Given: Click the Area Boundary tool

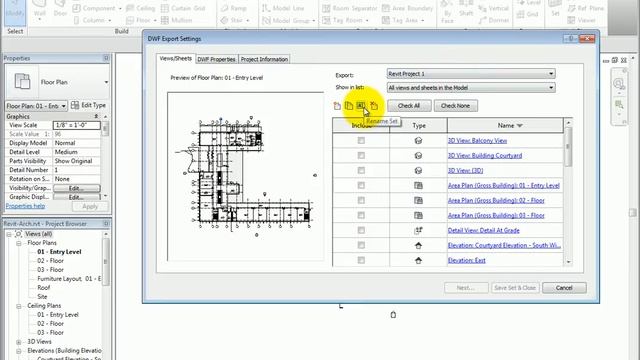Looking at the screenshot, I should click(x=407, y=8).
